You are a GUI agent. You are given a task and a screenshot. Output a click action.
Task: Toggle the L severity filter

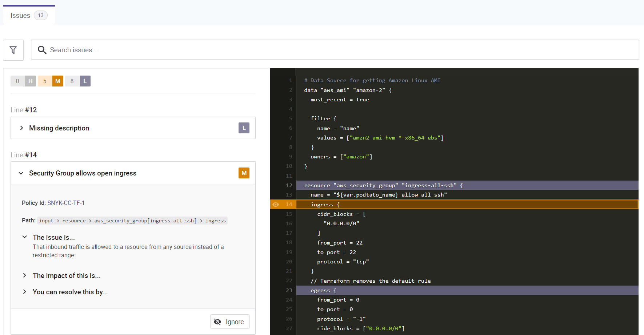pos(85,81)
